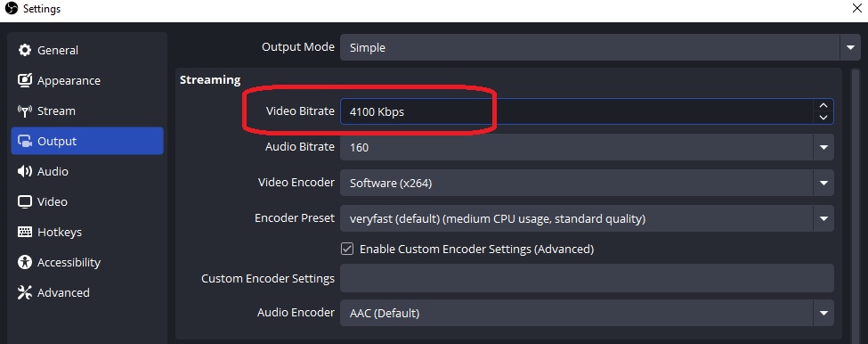Open the Hotkeys keyboard icon
The width and height of the screenshot is (868, 344).
[25, 232]
